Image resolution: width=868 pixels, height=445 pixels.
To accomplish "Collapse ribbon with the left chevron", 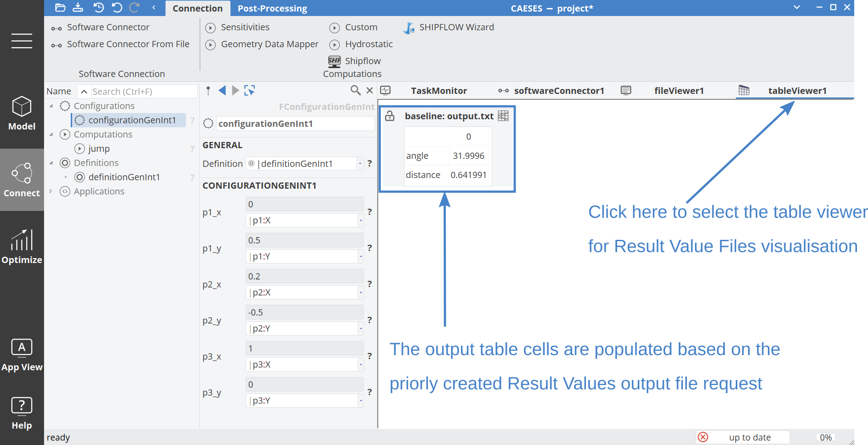I will click(153, 8).
